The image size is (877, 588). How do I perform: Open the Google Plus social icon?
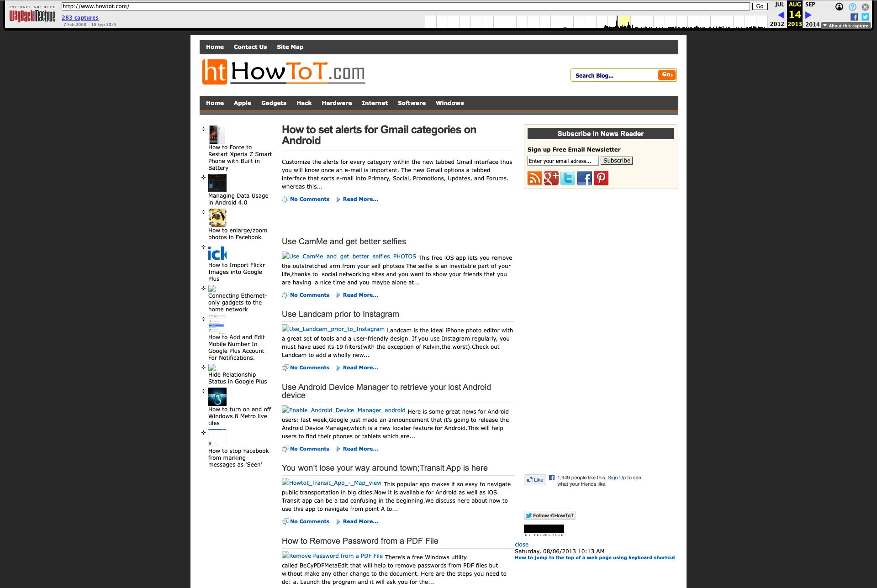click(x=551, y=178)
